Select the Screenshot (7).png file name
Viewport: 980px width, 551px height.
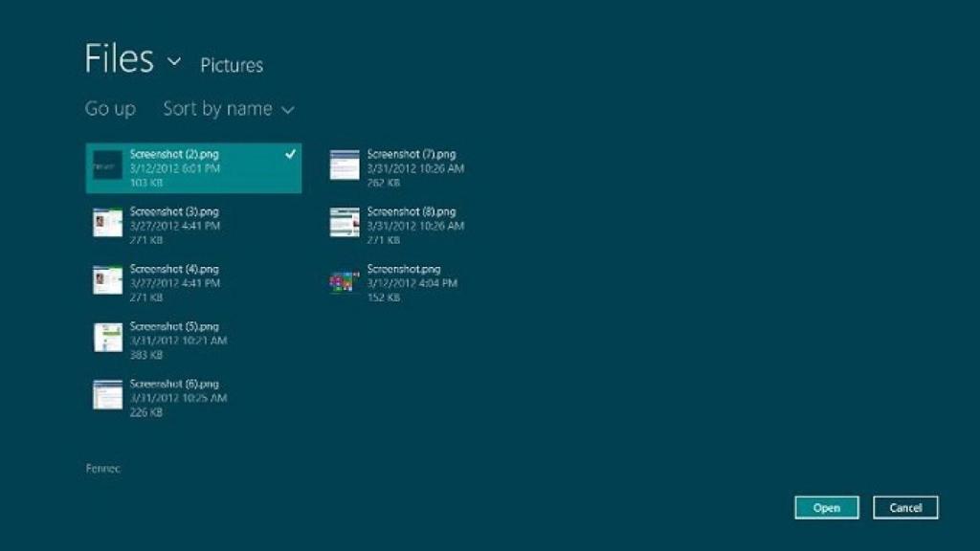coord(411,154)
